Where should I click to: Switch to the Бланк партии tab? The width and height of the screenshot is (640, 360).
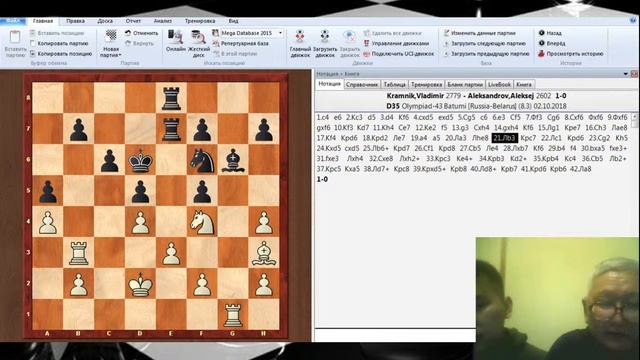[x=464, y=84]
